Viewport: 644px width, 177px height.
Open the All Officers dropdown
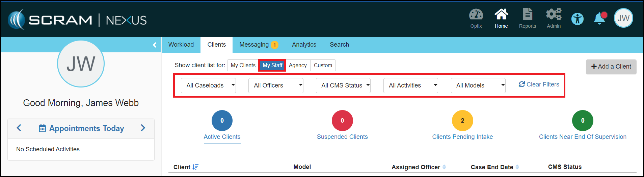tap(276, 85)
